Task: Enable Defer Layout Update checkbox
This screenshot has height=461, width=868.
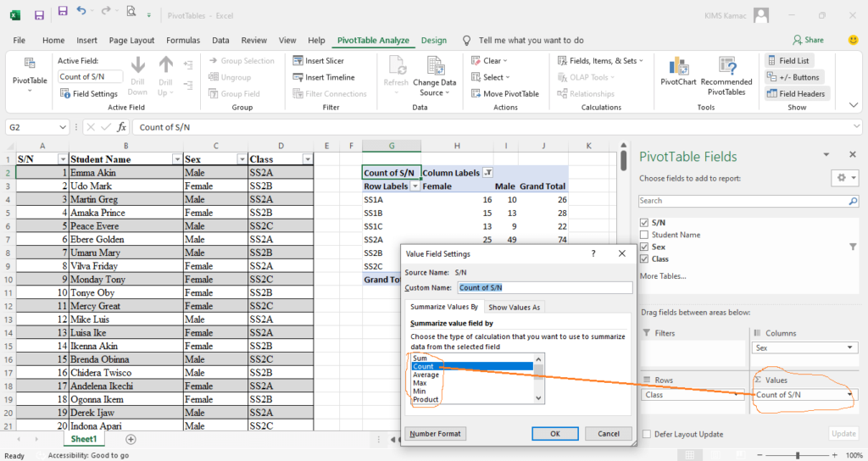Action: [647, 435]
